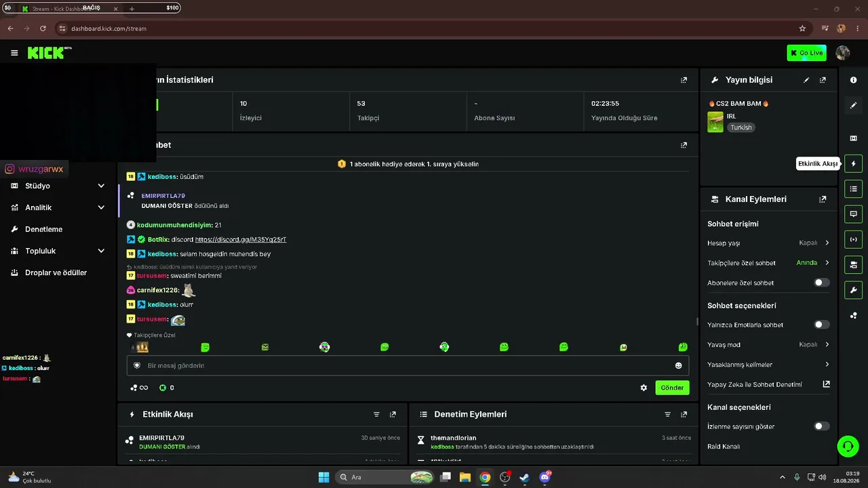Click EMIRPIRTLA79 in Etkinlik Akışı feed

click(x=161, y=438)
